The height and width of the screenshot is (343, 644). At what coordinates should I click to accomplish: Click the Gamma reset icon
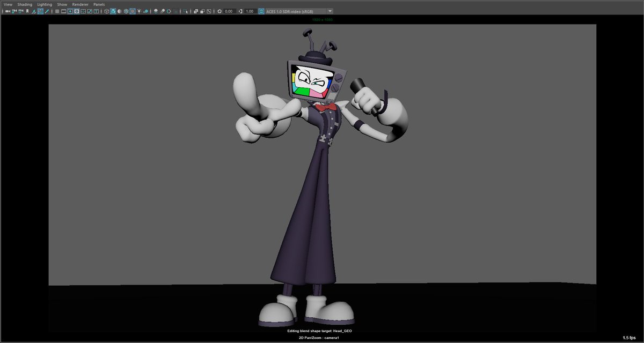click(240, 11)
